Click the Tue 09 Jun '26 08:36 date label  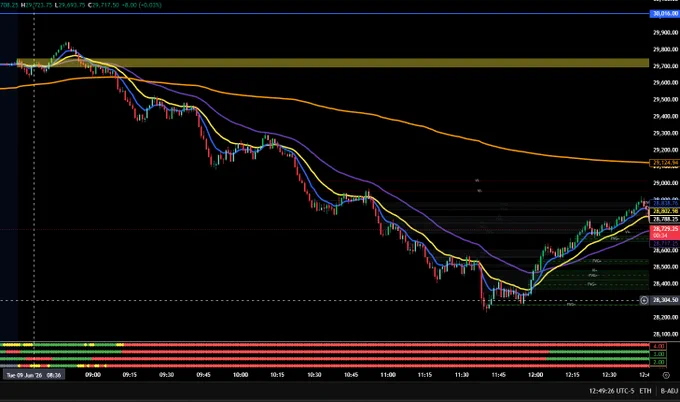pyautogui.click(x=34, y=375)
